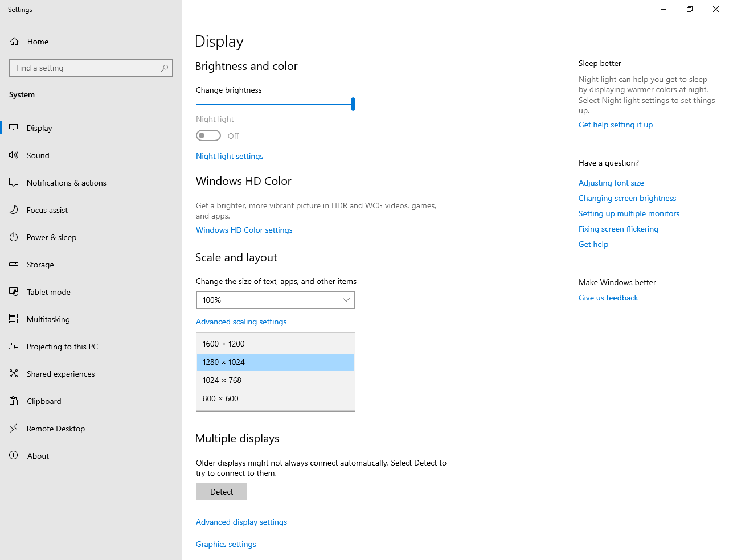Toggle the Night light switch
The image size is (729, 560).
point(208,135)
